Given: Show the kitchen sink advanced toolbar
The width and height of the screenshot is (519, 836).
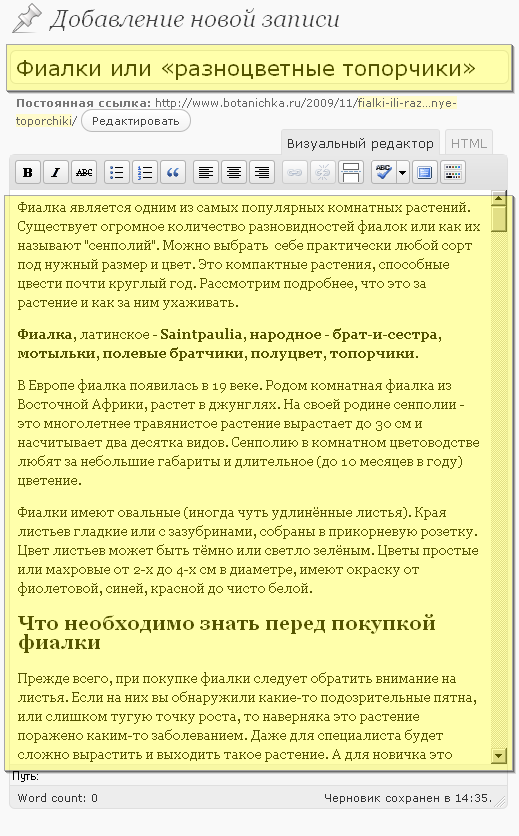Looking at the screenshot, I should (453, 172).
